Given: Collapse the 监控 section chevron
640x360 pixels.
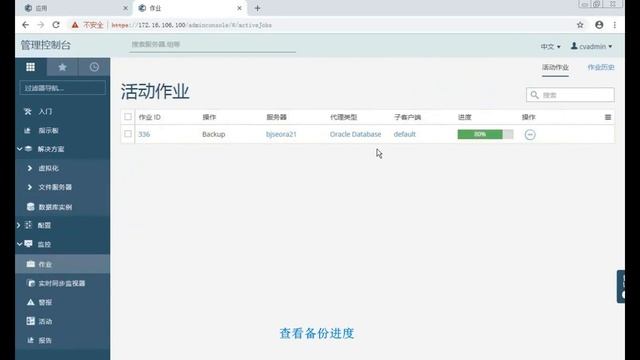Looking at the screenshot, I should click(19, 244).
